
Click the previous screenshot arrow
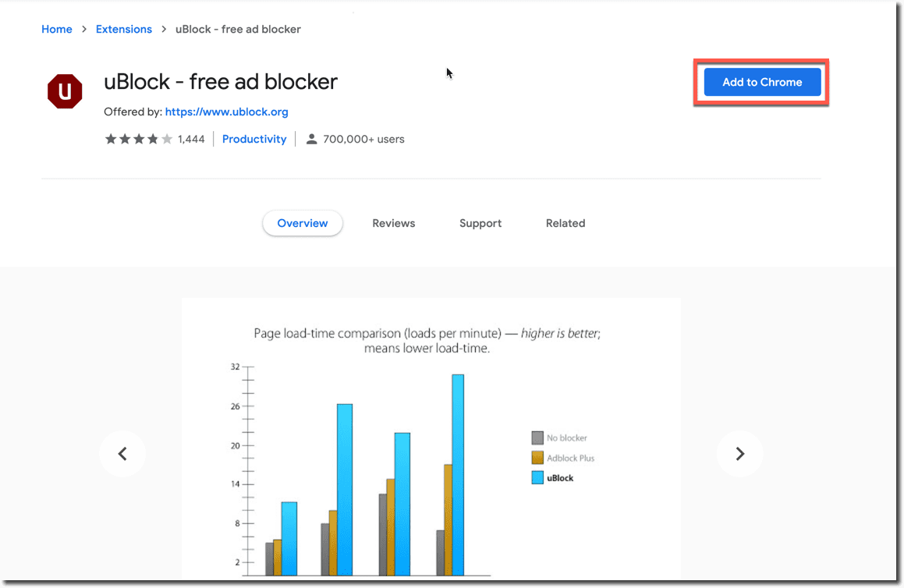click(x=122, y=453)
